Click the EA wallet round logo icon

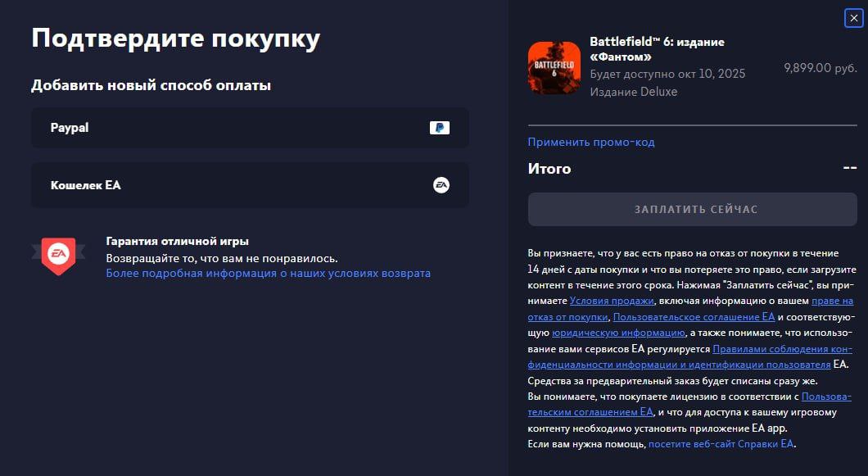tap(441, 185)
